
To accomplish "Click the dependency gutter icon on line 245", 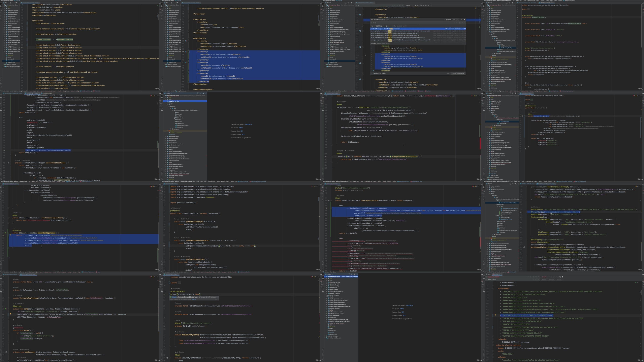I will (x=360, y=31).
